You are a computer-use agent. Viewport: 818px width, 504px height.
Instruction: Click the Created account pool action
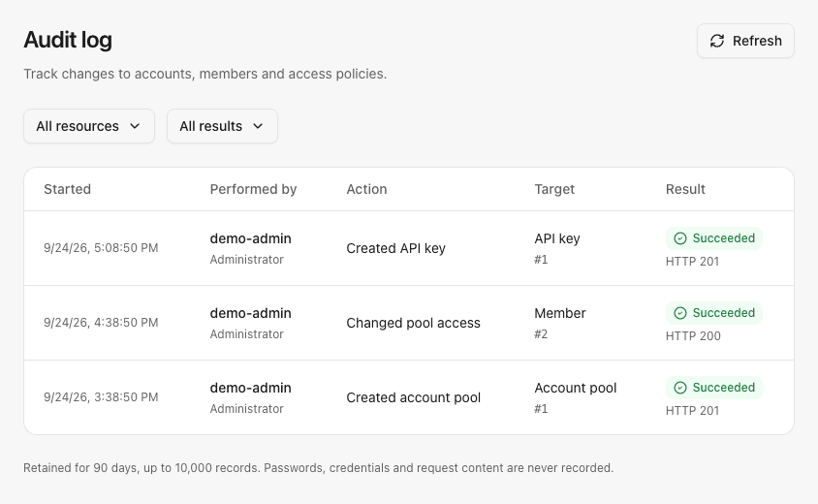click(x=413, y=397)
